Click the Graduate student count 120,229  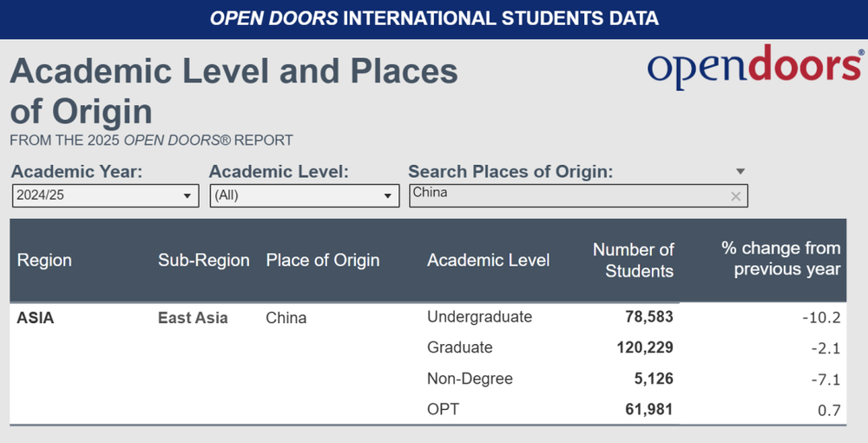click(x=639, y=347)
